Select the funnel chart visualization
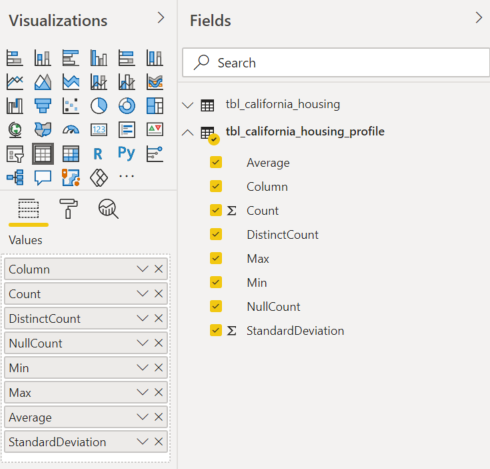This screenshot has width=490, height=469. [43, 106]
